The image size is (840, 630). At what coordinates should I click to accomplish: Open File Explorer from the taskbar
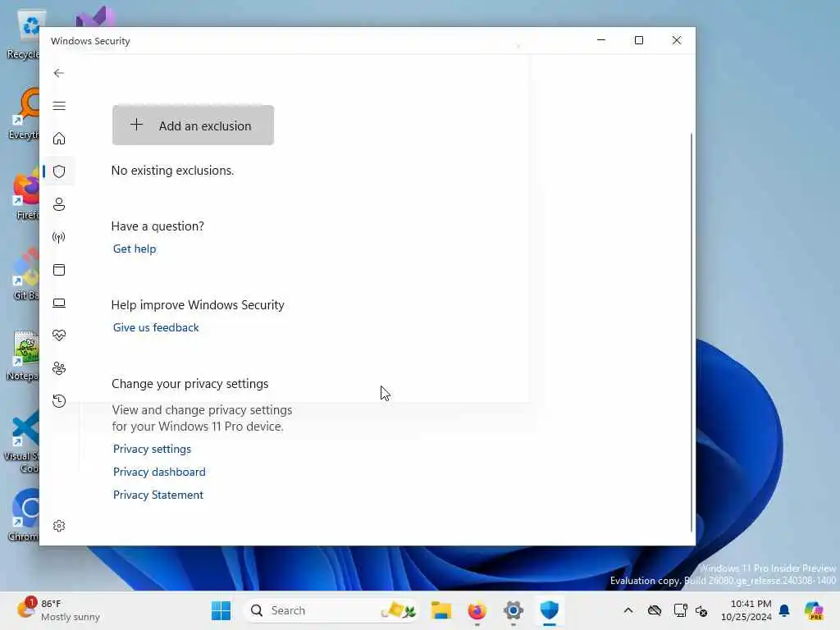click(x=441, y=610)
